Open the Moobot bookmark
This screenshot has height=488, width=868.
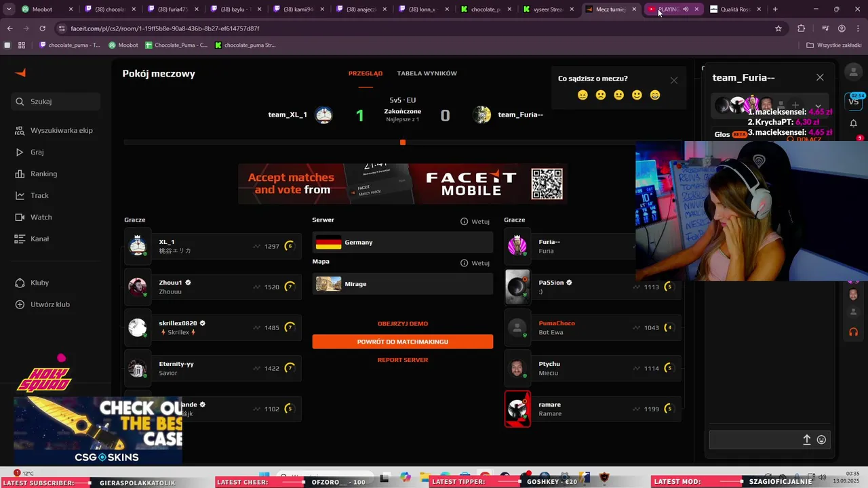tap(123, 45)
